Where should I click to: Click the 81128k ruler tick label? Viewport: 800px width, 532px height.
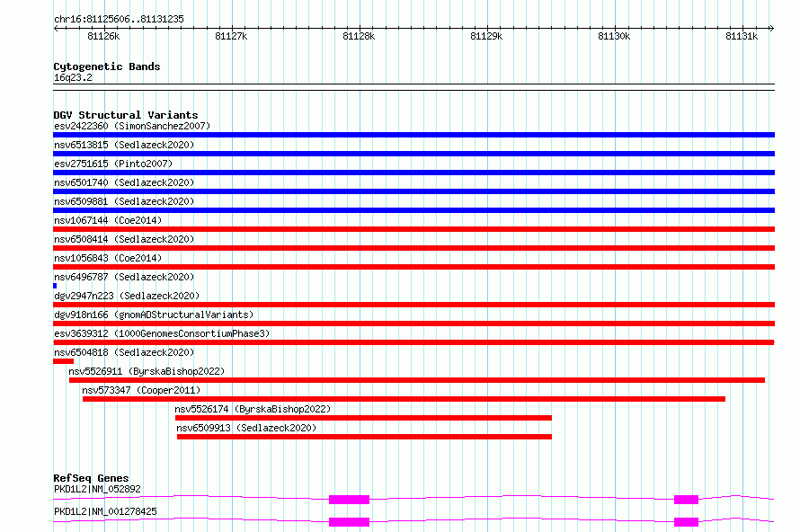359,36
